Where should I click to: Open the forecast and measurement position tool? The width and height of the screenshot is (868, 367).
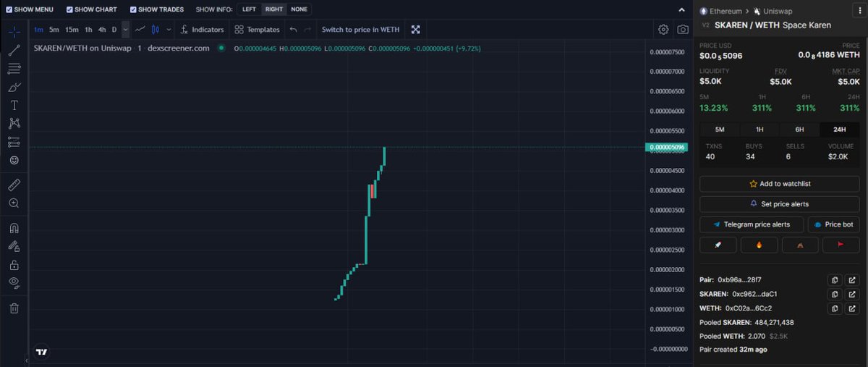14,142
